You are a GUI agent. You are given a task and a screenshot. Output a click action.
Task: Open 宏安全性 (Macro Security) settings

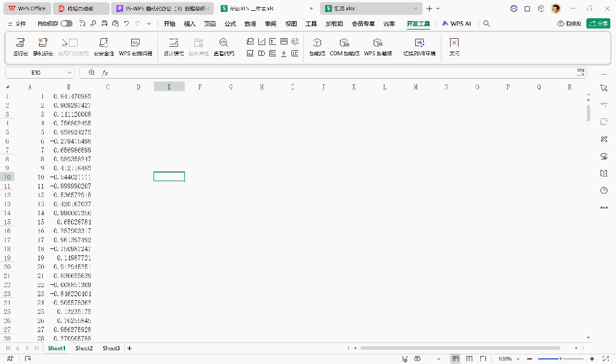click(103, 46)
